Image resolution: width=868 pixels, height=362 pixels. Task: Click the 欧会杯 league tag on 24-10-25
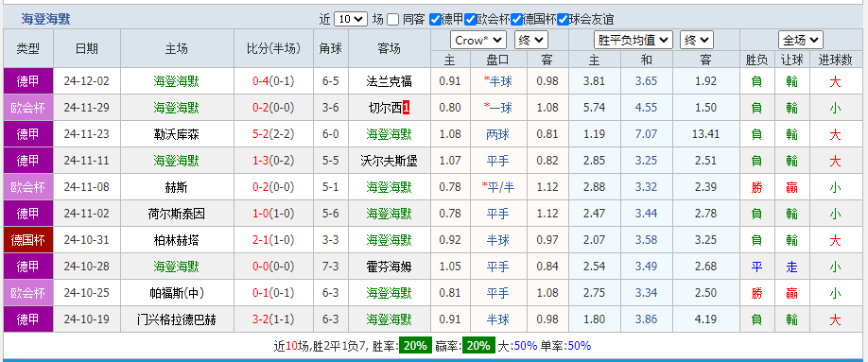coord(28,293)
